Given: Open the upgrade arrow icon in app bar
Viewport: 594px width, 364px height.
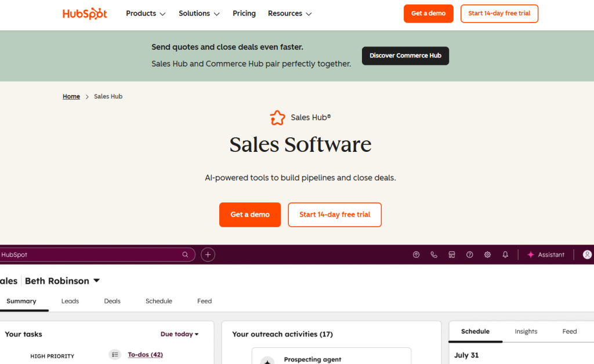Looking at the screenshot, I should [416, 254].
